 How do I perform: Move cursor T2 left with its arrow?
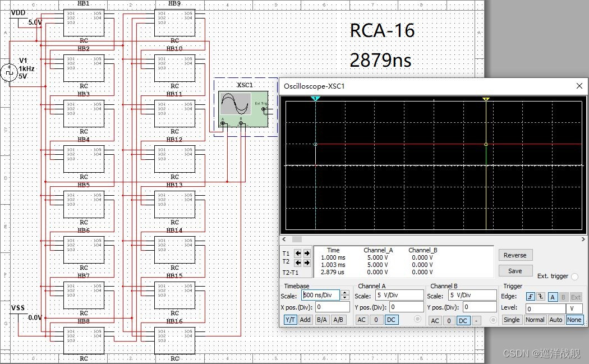coord(298,262)
